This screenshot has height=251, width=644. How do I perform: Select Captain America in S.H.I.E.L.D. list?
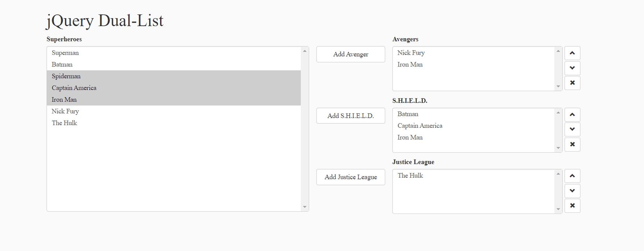pyautogui.click(x=420, y=126)
